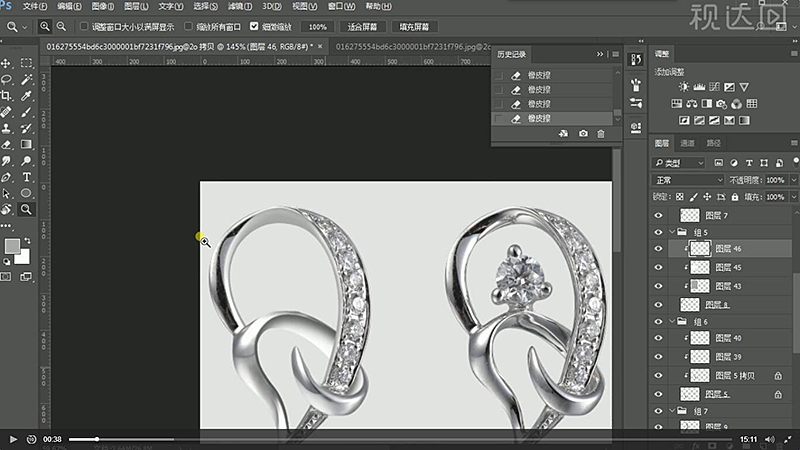Select the Crop tool
The image size is (800, 450).
pos(6,96)
